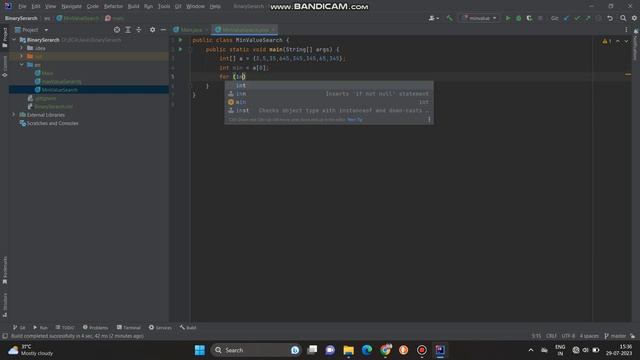Screen dimensions: 640x360
Task: Click the warning triangle inspection indicator
Action: coord(606,41)
